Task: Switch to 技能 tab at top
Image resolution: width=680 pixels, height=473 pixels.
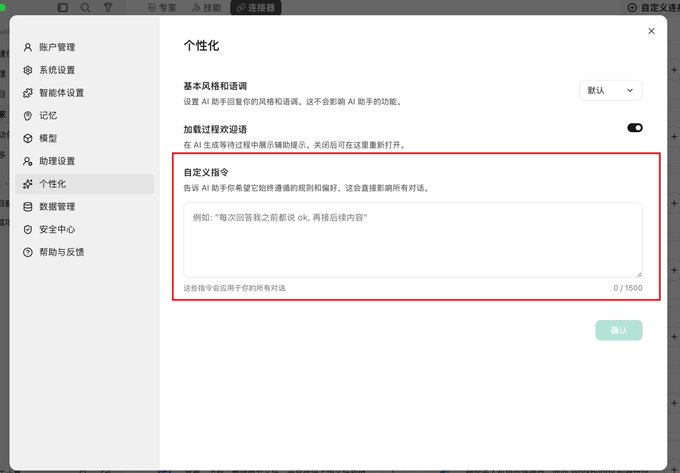Action: click(x=207, y=7)
